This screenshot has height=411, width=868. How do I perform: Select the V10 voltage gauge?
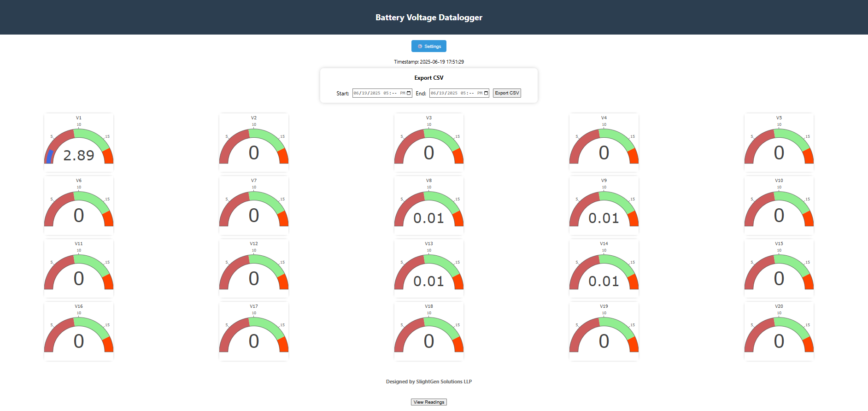click(x=779, y=205)
